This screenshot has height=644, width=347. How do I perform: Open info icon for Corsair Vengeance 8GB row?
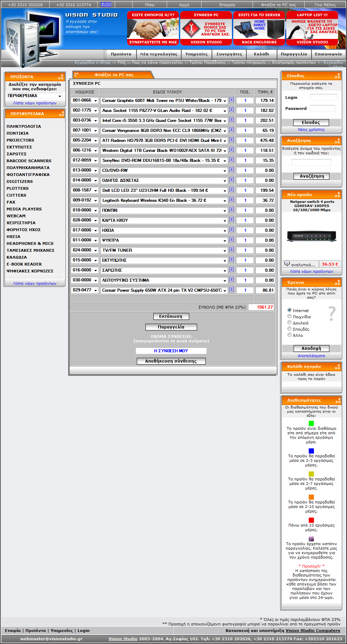coord(231,129)
